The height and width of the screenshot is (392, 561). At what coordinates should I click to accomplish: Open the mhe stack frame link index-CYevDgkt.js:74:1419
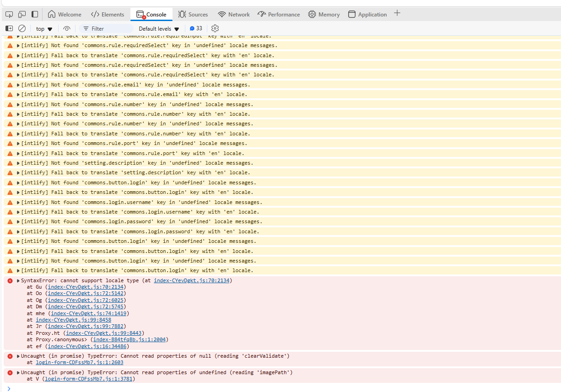click(89, 313)
